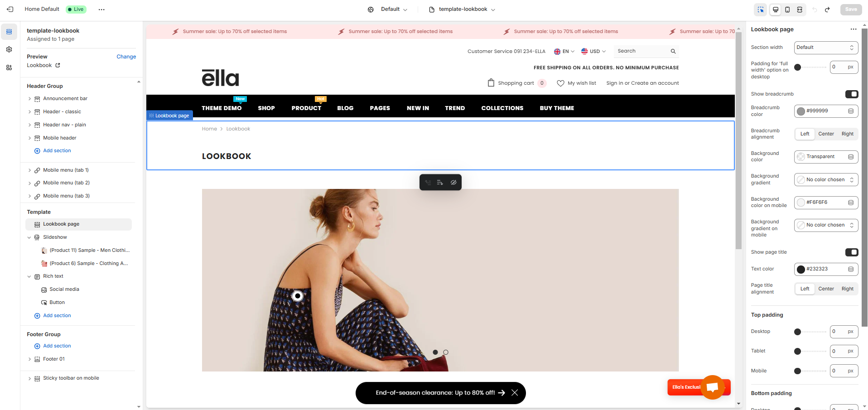Open template-lookbook template selector
868x410 pixels.
tap(462, 10)
